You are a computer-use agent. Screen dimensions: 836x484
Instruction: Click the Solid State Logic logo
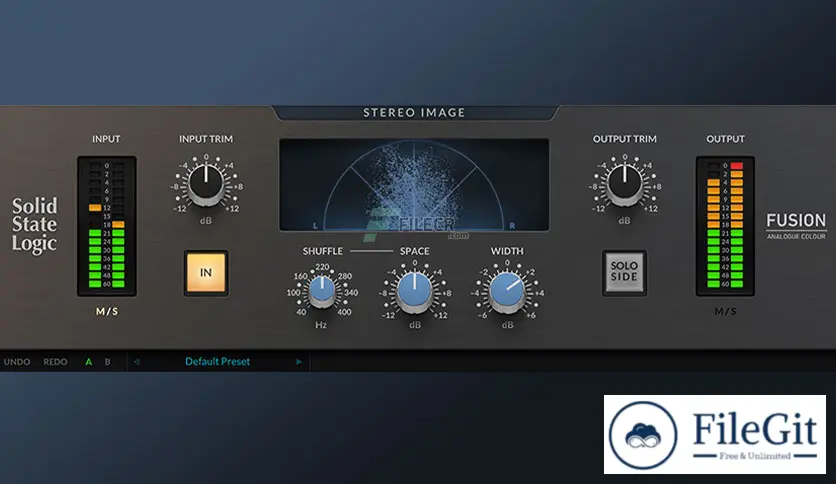(35, 225)
